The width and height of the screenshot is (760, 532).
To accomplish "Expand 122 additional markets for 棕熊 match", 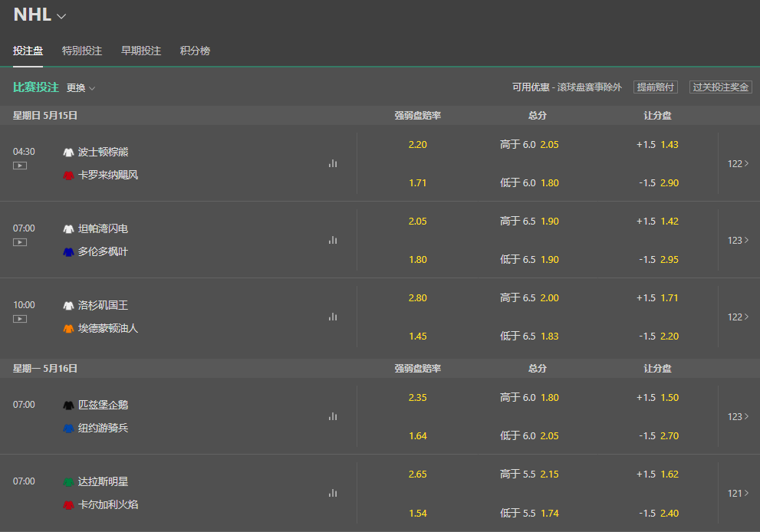I will coord(737,163).
